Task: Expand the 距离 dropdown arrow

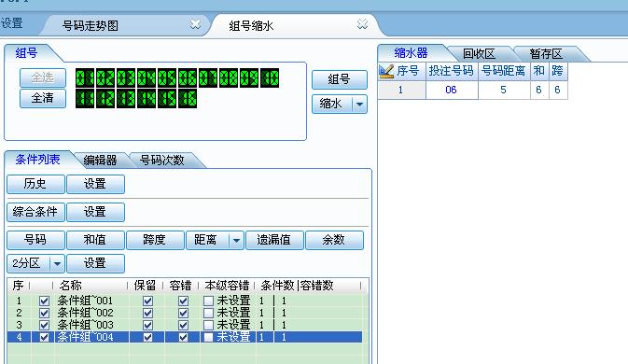Action: [236, 240]
